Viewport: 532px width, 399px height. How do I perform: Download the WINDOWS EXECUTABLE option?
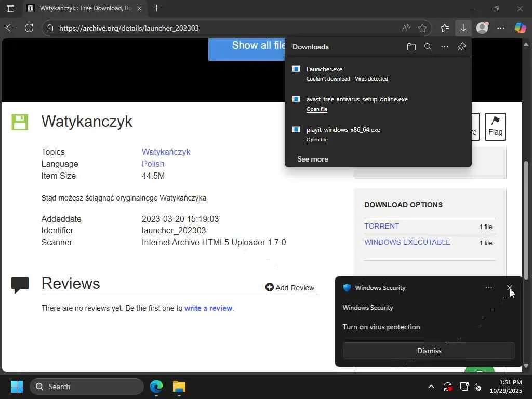(x=407, y=242)
